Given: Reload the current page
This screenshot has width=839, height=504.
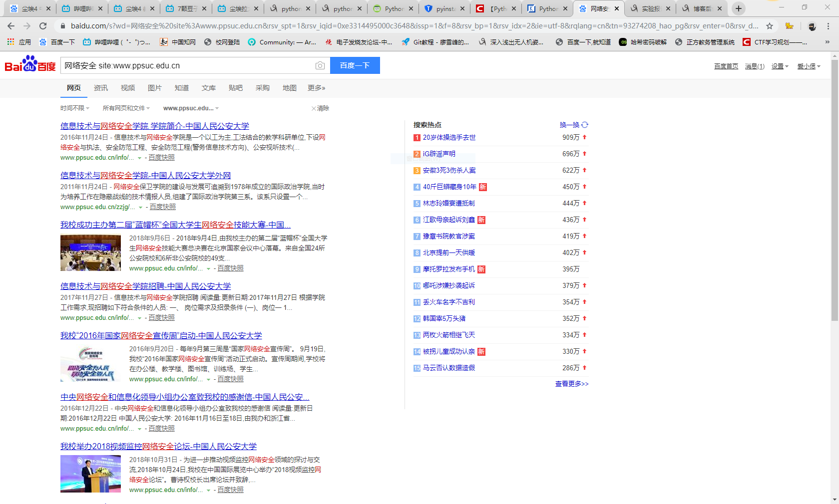Looking at the screenshot, I should click(x=43, y=26).
